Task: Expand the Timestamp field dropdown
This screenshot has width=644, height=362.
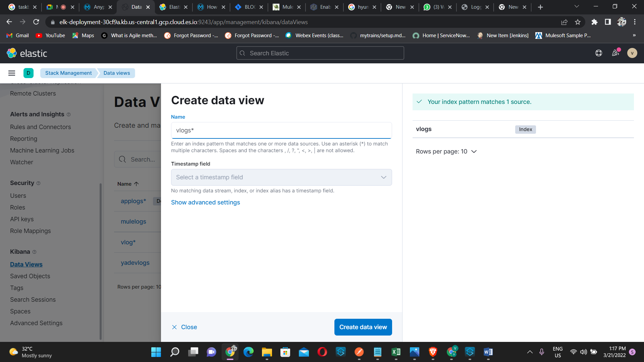Action: (x=282, y=177)
